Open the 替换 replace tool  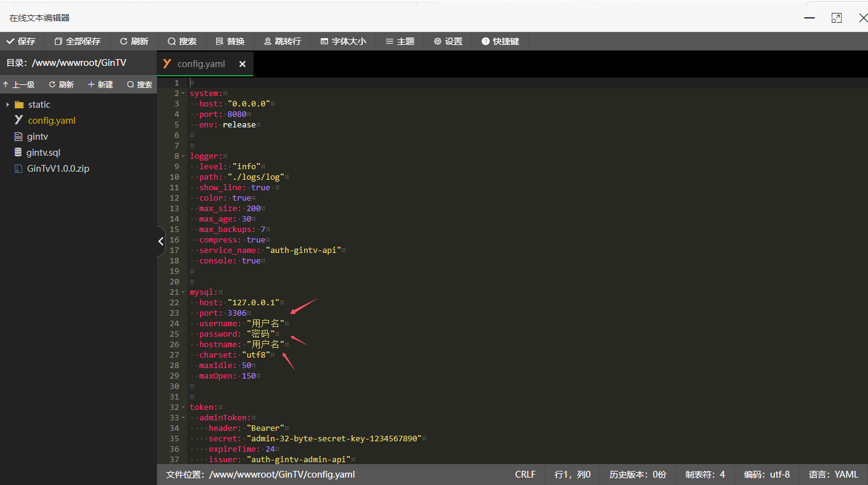(x=230, y=41)
